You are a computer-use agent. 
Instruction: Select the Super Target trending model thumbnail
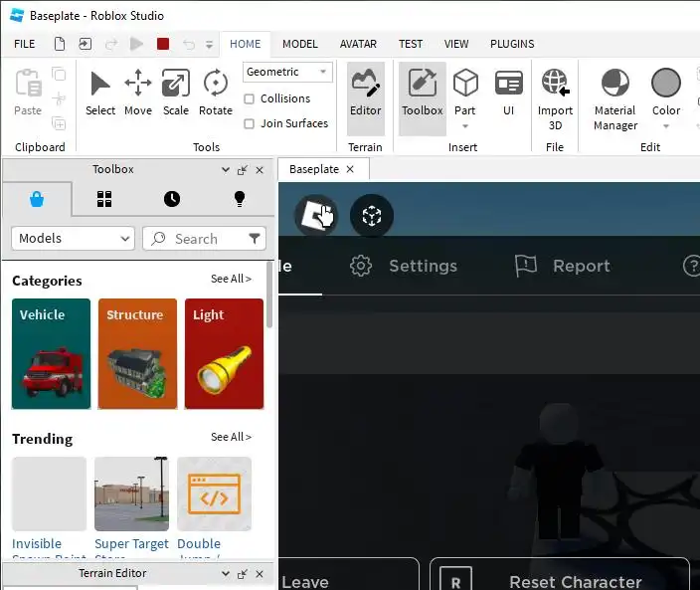tap(131, 493)
